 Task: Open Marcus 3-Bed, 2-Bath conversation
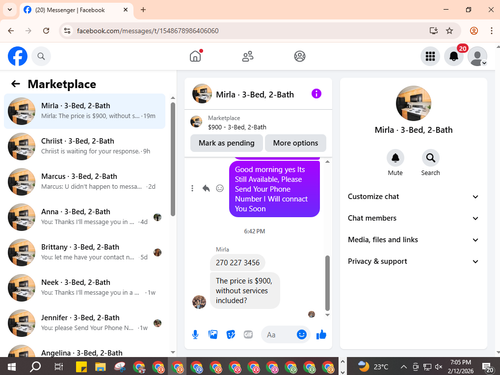tap(85, 182)
